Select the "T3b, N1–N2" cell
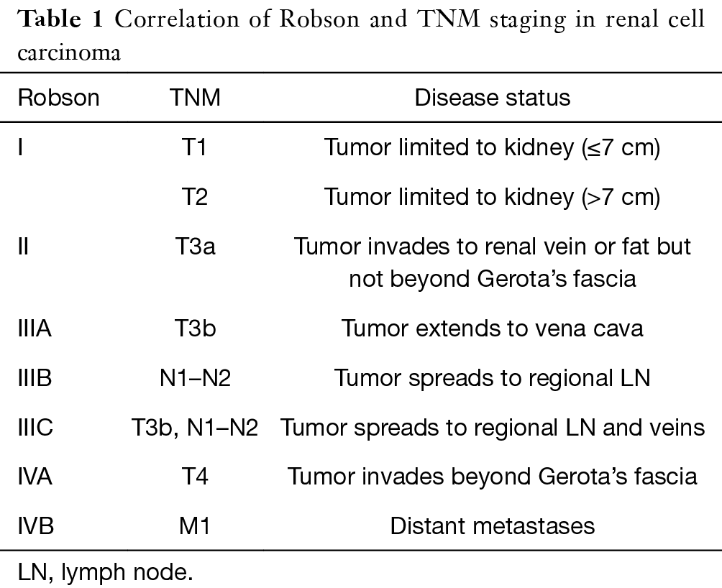 click(x=194, y=428)
